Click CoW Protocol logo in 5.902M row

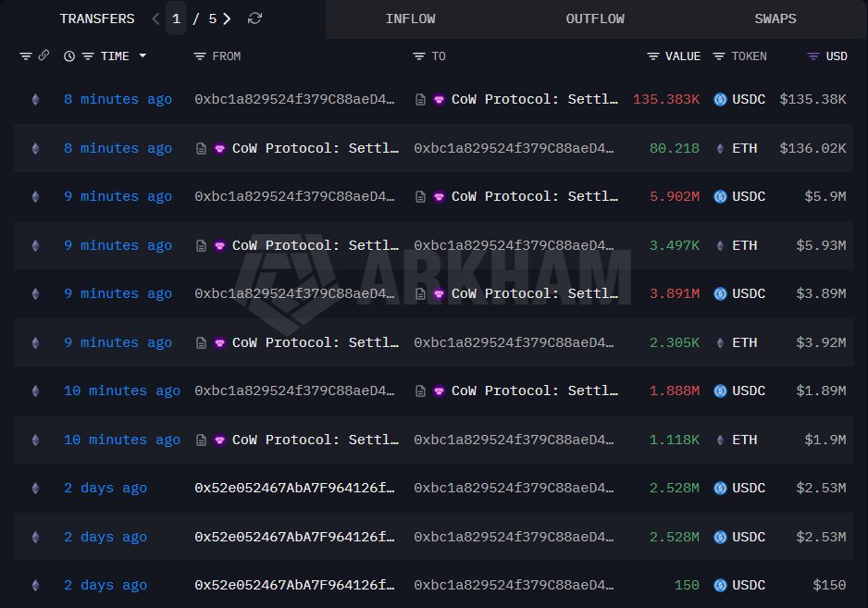(439, 196)
